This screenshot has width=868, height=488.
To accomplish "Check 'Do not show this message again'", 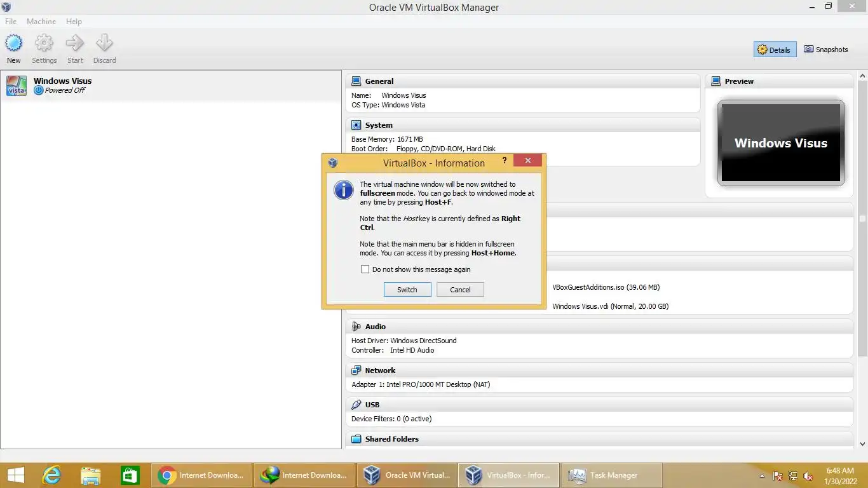I will click(x=365, y=269).
